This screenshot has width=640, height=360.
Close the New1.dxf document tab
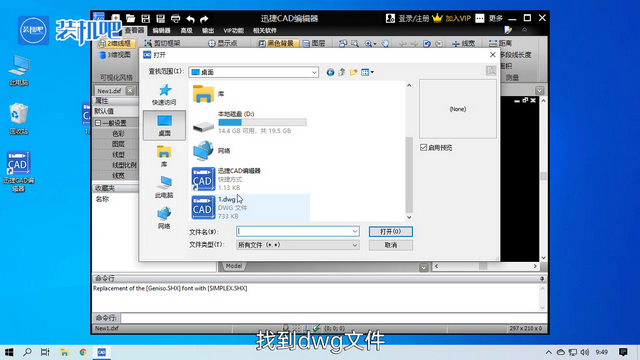coord(130,91)
